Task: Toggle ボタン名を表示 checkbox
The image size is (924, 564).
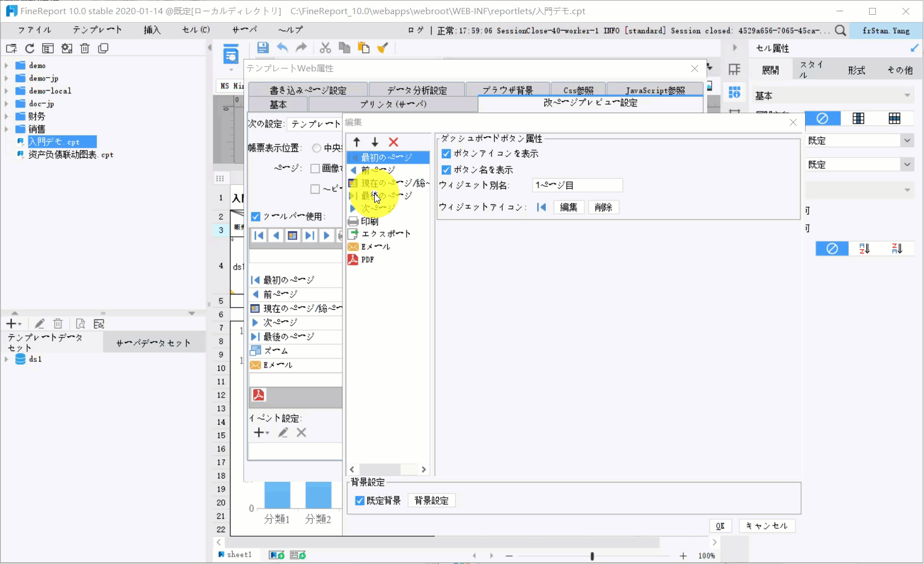Action: [446, 170]
